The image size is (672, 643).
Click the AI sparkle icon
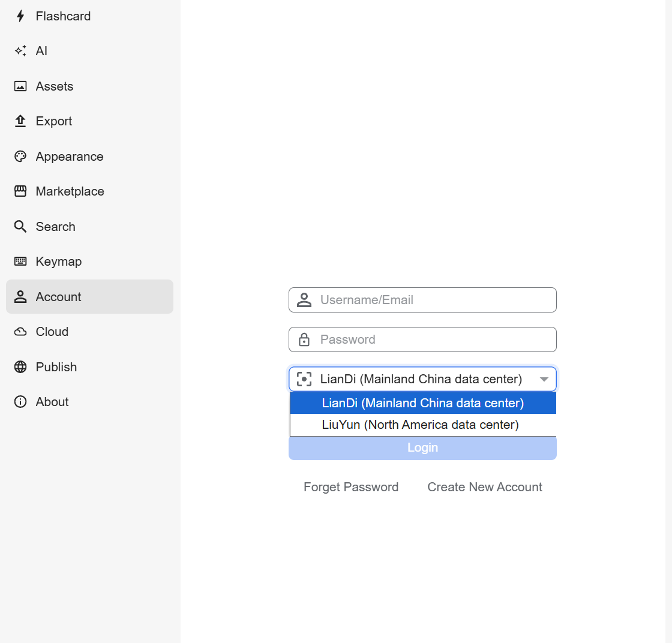(x=20, y=51)
